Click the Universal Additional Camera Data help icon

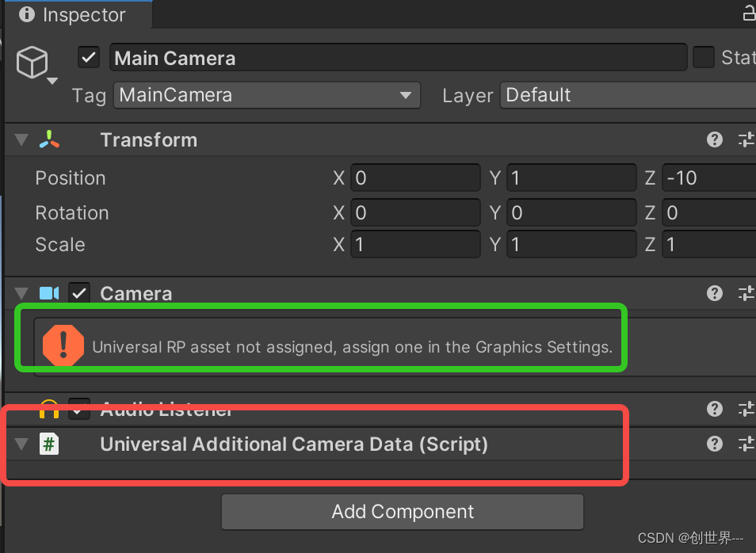tap(714, 444)
